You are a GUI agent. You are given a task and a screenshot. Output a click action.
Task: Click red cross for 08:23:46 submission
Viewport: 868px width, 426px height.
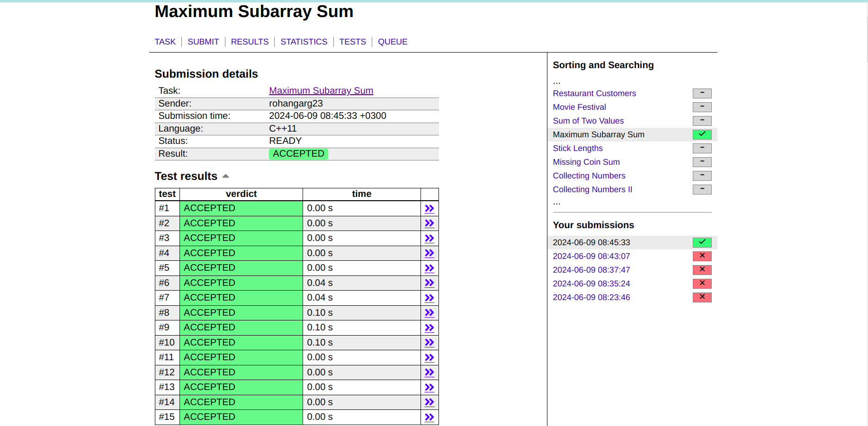(x=702, y=297)
